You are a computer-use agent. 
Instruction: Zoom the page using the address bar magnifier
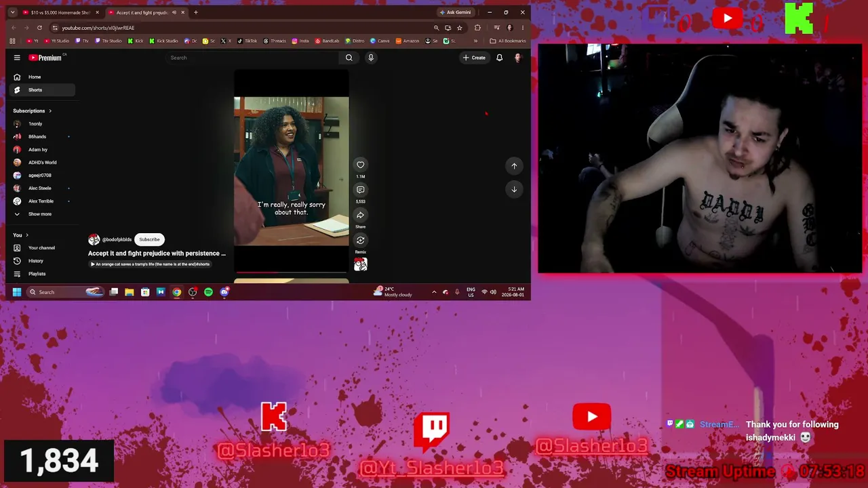pyautogui.click(x=436, y=28)
